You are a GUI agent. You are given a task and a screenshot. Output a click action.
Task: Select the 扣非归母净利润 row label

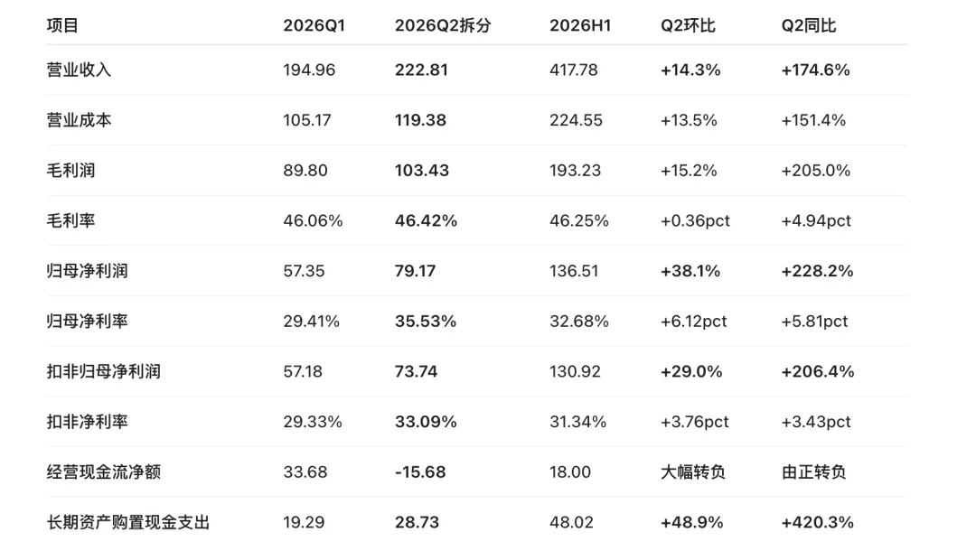click(x=103, y=371)
